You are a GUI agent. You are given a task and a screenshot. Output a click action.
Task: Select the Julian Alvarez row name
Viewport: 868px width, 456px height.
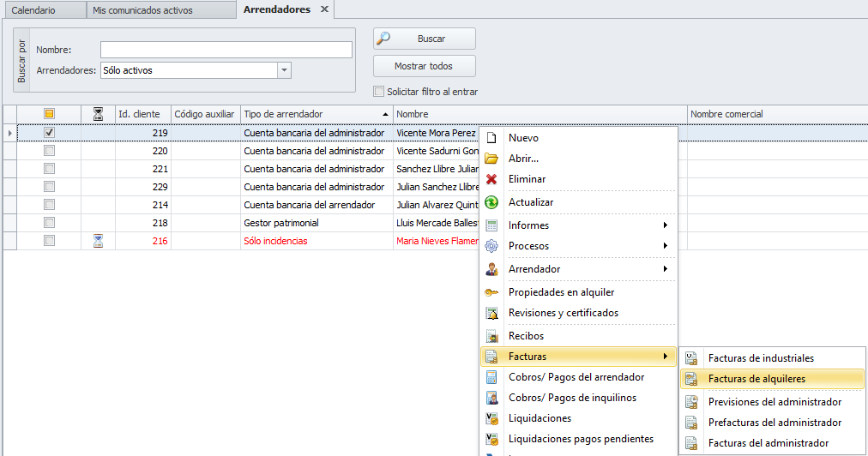437,205
